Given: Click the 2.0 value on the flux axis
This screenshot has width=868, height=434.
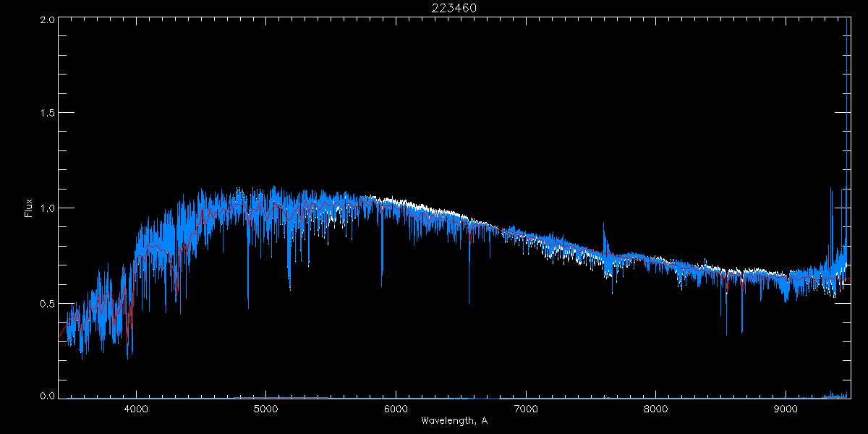Looking at the screenshot, I should click(x=48, y=20).
